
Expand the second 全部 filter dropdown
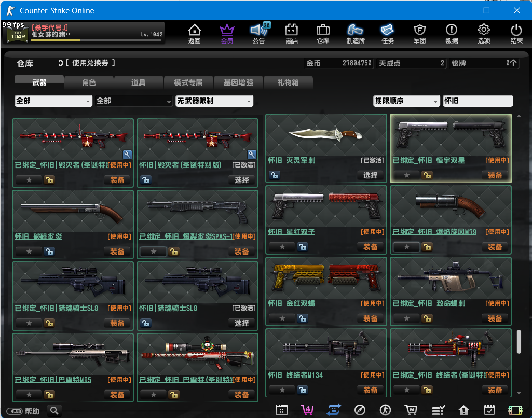tap(134, 101)
